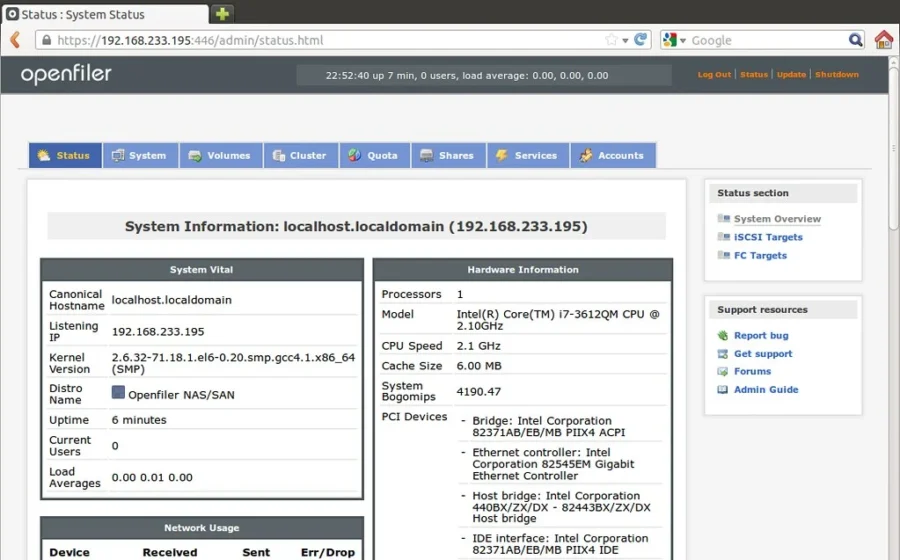Click the System Bogomips value 4190.47
Image resolution: width=900 pixels, height=560 pixels.
[x=478, y=392]
